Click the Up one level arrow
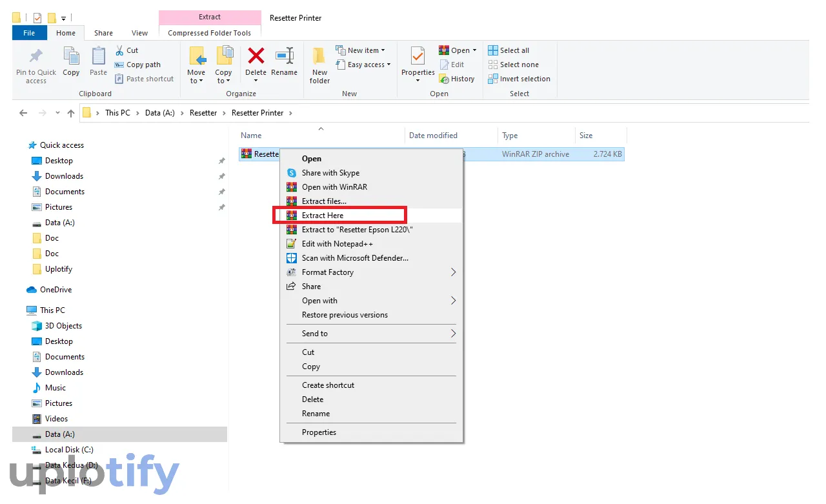This screenshot has width=826, height=504. point(71,113)
